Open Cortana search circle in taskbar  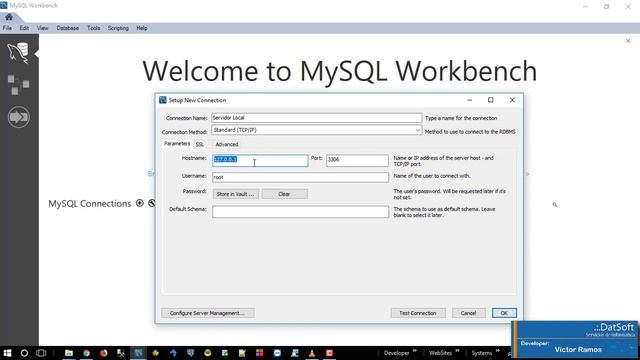coord(24,353)
